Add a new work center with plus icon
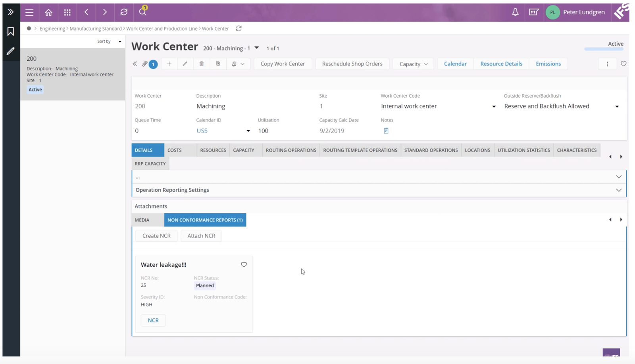635x364 pixels. coord(169,64)
